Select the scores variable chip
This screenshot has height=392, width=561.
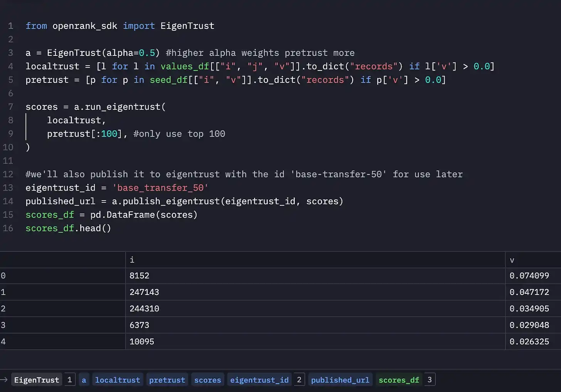[x=207, y=380]
